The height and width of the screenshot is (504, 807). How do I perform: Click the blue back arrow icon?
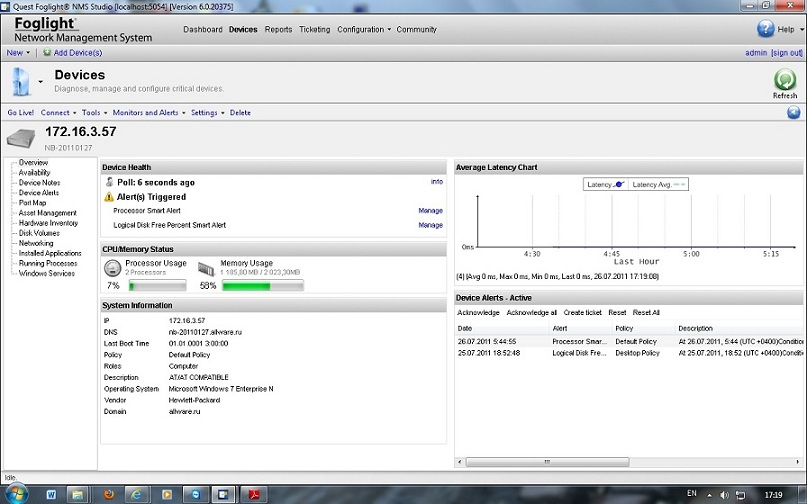(794, 112)
